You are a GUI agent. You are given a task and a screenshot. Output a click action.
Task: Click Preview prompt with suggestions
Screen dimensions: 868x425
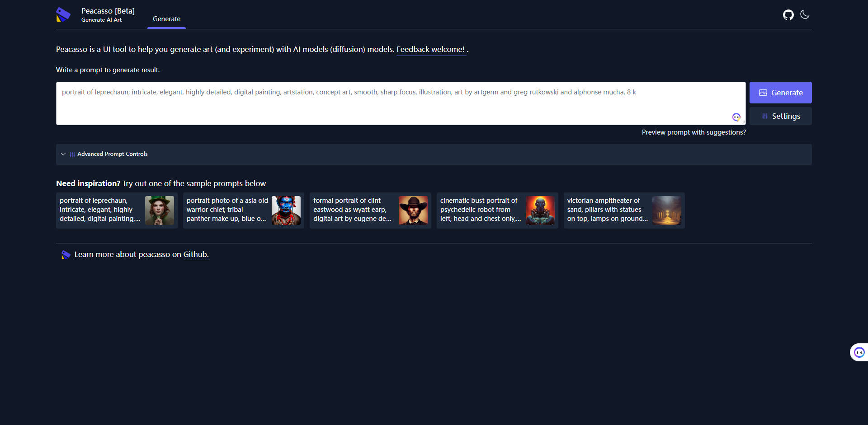pos(693,132)
